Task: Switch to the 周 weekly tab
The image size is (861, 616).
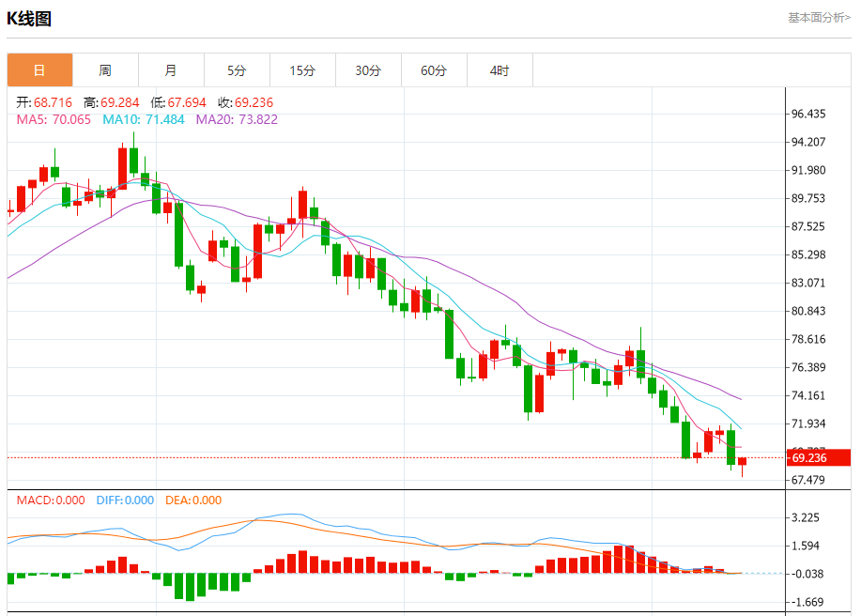Action: (105, 70)
